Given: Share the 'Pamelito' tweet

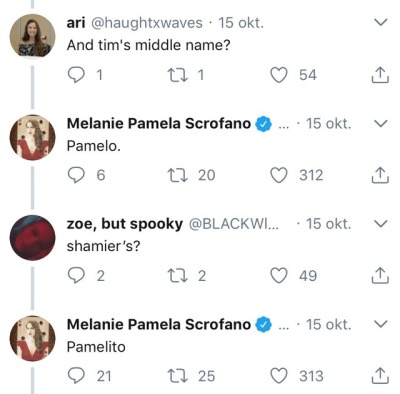Looking at the screenshot, I should point(380,376).
